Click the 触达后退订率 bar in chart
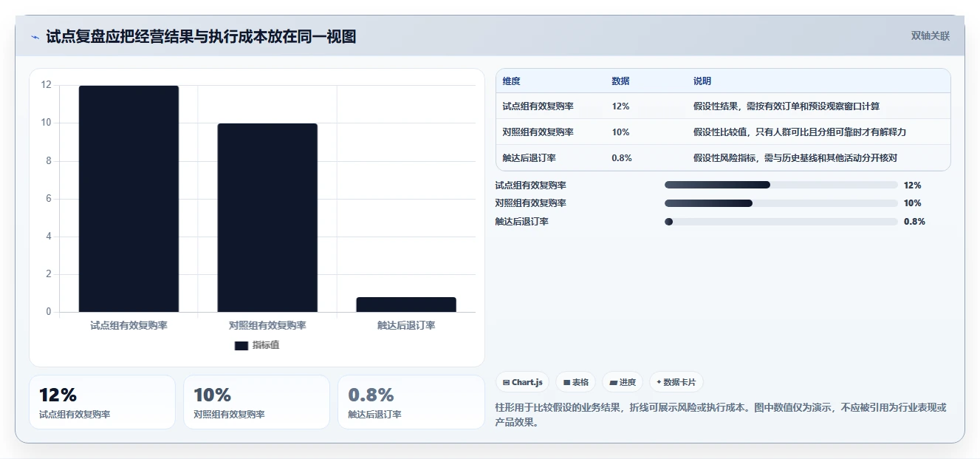 (406, 305)
